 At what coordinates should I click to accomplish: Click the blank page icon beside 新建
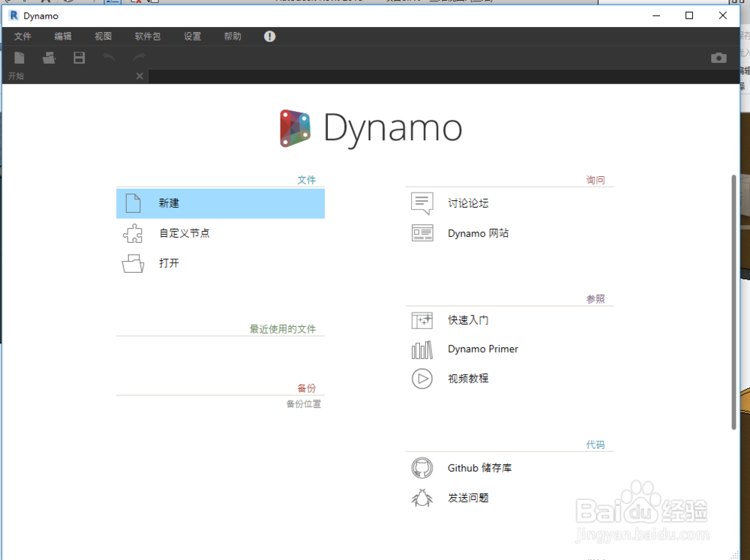(133, 203)
